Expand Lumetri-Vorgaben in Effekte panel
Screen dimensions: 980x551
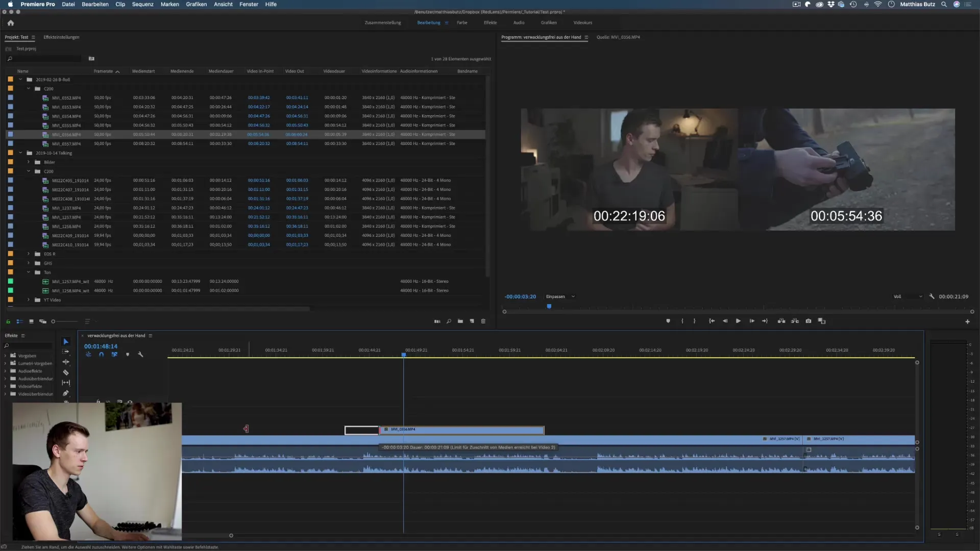click(6, 364)
